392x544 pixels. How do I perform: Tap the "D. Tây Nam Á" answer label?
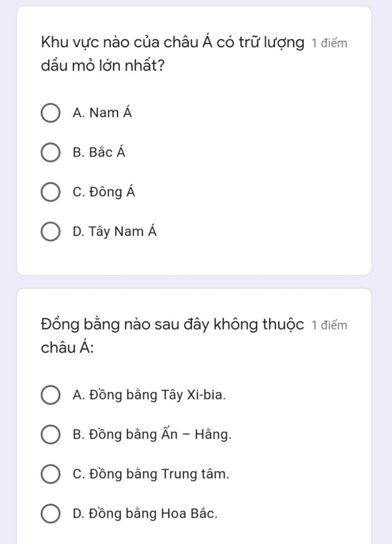click(115, 232)
